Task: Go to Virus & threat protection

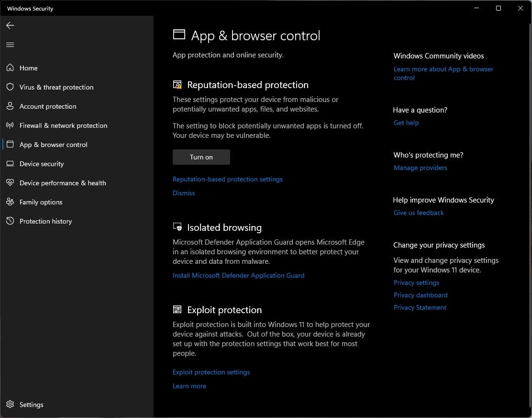Action: (77, 87)
